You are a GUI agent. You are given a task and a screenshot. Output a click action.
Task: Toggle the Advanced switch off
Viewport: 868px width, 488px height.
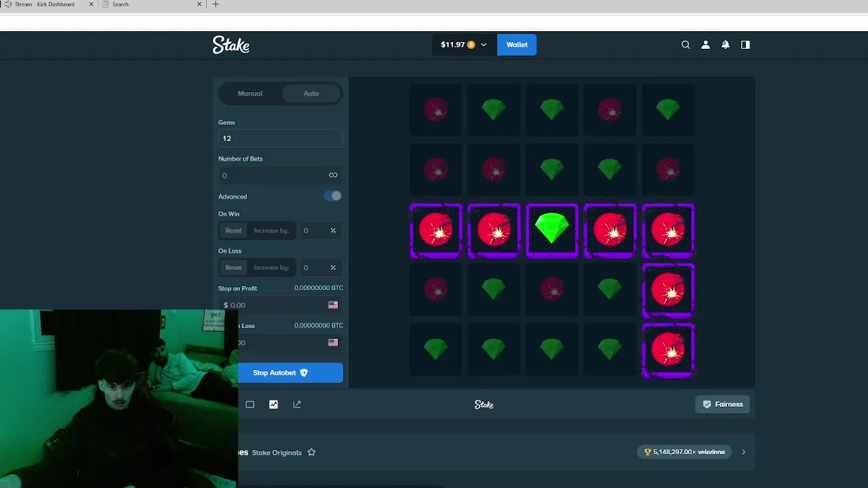[x=332, y=196]
